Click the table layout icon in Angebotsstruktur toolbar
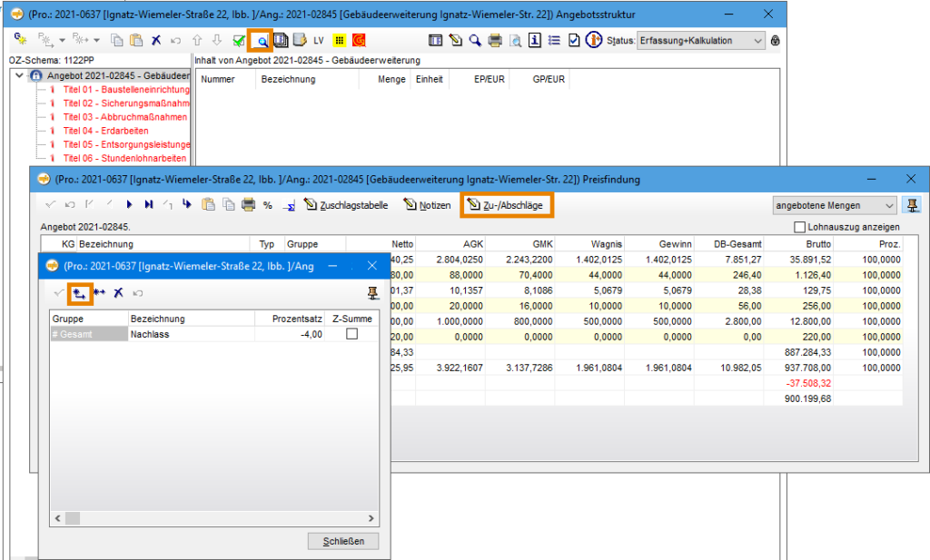This screenshot has width=930, height=560. pyautogui.click(x=435, y=40)
